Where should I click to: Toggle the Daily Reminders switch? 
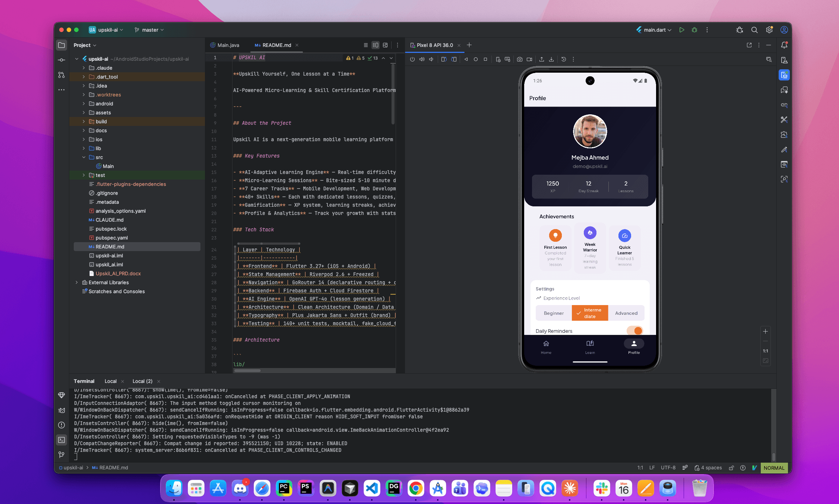coord(635,330)
